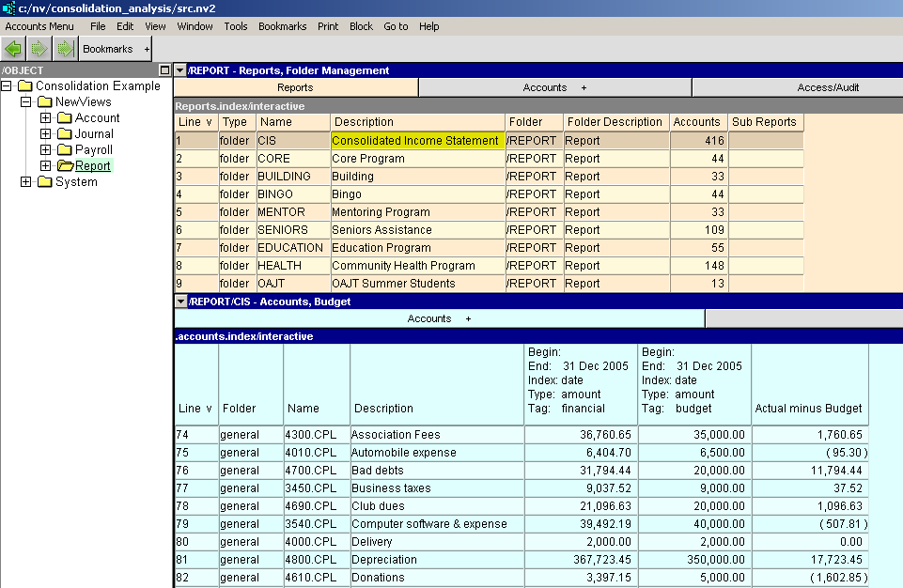Select the Reports tab
This screenshot has width=903, height=588.
point(295,87)
